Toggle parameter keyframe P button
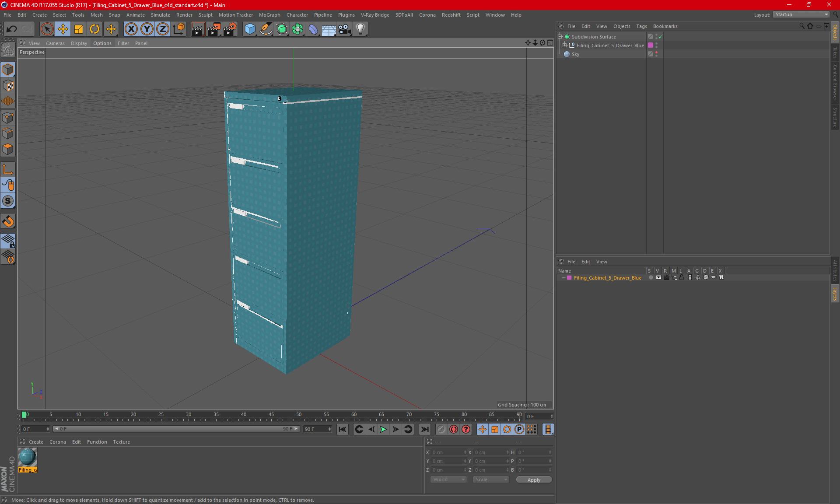This screenshot has width=840, height=504. click(519, 429)
